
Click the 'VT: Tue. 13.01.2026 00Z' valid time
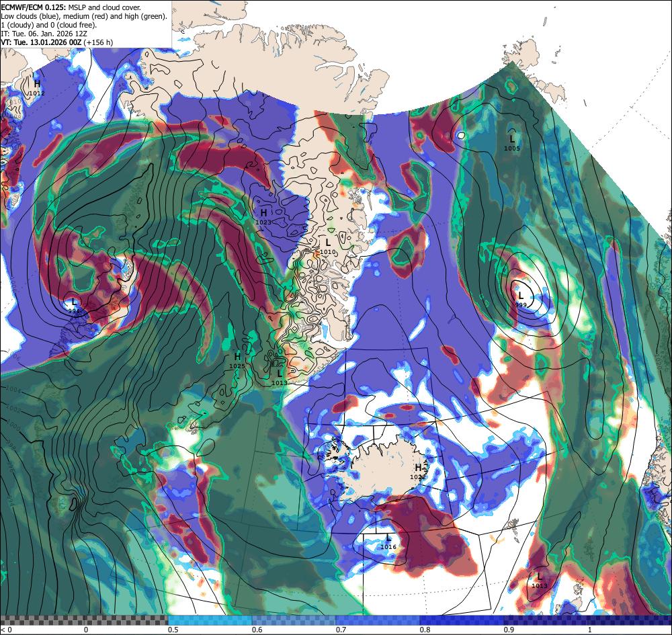point(41,42)
